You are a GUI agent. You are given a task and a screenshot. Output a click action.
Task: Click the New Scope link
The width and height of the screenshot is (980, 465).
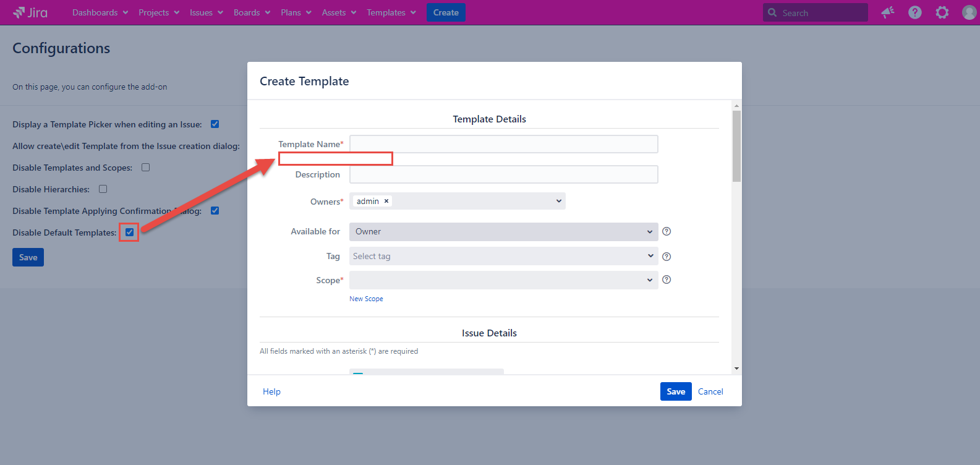pos(366,299)
